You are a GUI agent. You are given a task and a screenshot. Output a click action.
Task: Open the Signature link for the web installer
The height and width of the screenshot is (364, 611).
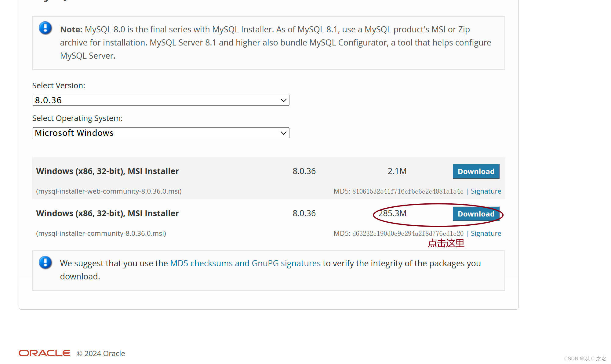(486, 191)
